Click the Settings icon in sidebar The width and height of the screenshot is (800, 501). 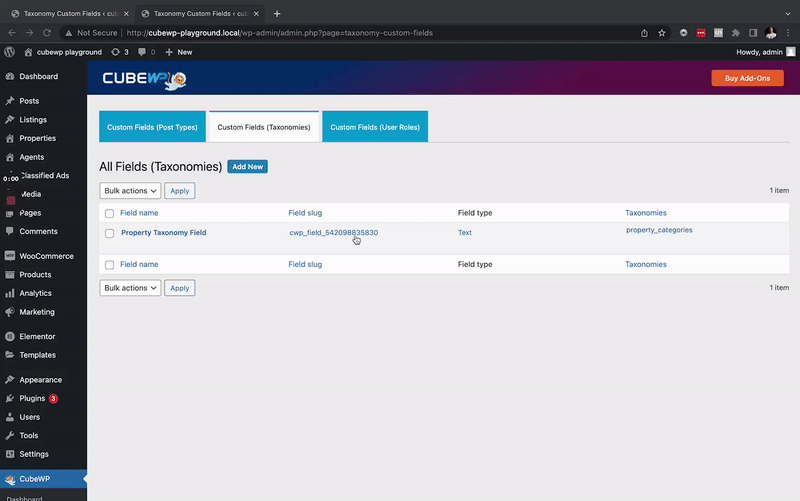[x=10, y=454]
